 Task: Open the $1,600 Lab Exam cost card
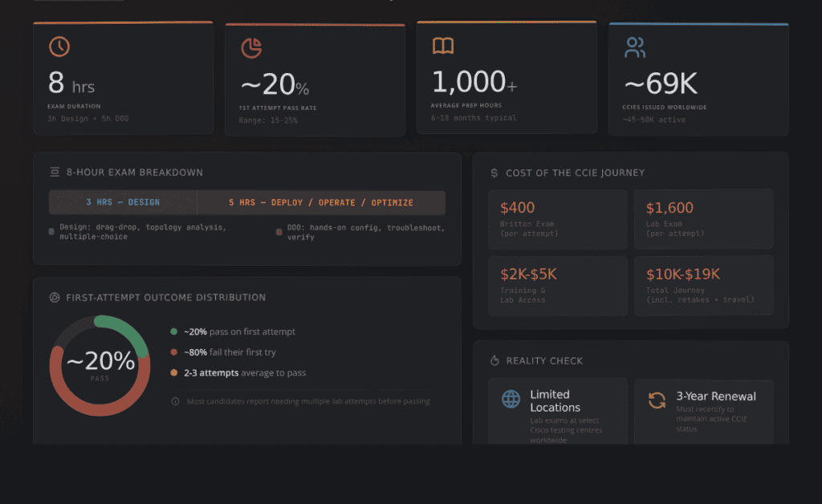click(x=703, y=220)
